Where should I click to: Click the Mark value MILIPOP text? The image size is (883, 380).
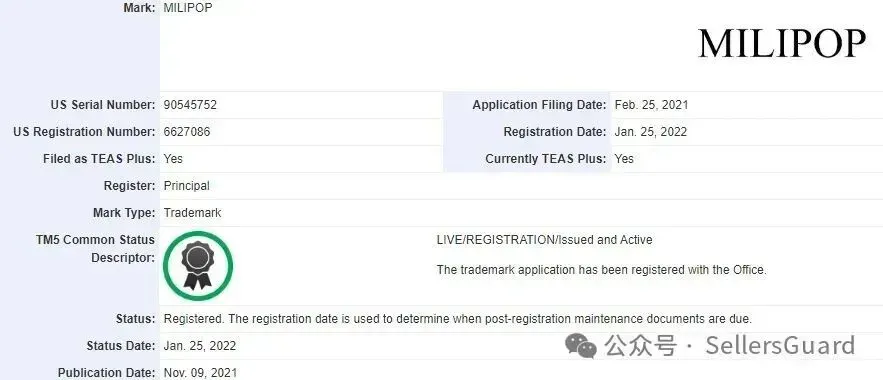[x=188, y=8]
